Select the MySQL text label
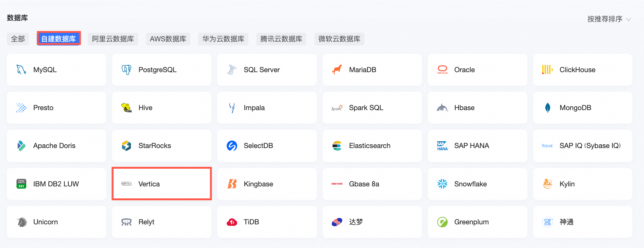644x248 pixels. [x=45, y=70]
